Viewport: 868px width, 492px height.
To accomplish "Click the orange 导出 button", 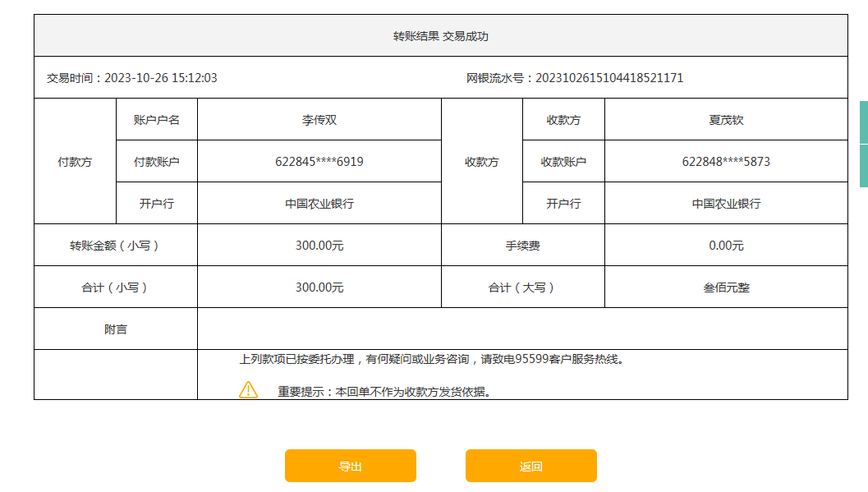I will [x=350, y=466].
